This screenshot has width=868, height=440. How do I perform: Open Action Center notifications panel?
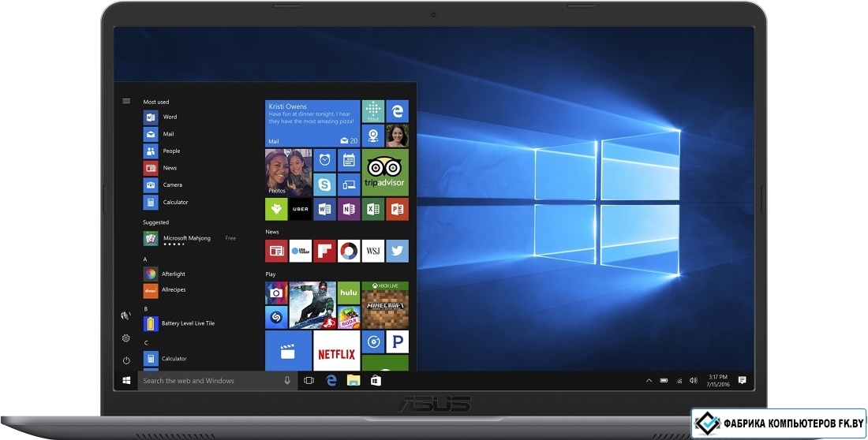click(x=742, y=380)
